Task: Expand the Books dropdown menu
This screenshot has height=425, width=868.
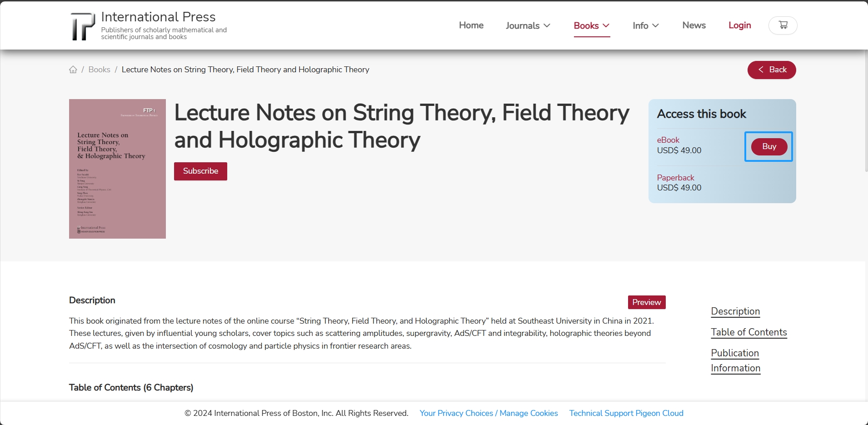Action: coord(592,26)
